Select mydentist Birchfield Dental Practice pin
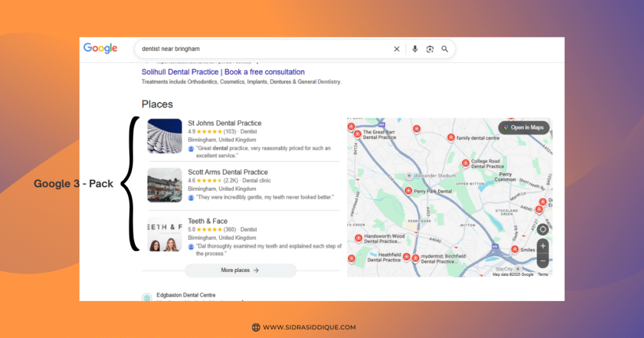Image resolution: width=644 pixels, height=338 pixels. [416, 258]
